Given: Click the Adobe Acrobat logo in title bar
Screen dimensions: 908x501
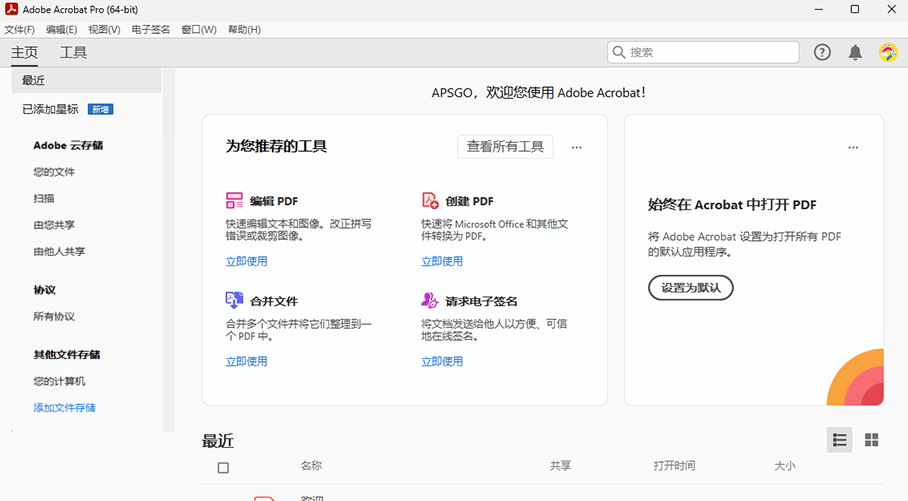Looking at the screenshot, I should [x=11, y=9].
